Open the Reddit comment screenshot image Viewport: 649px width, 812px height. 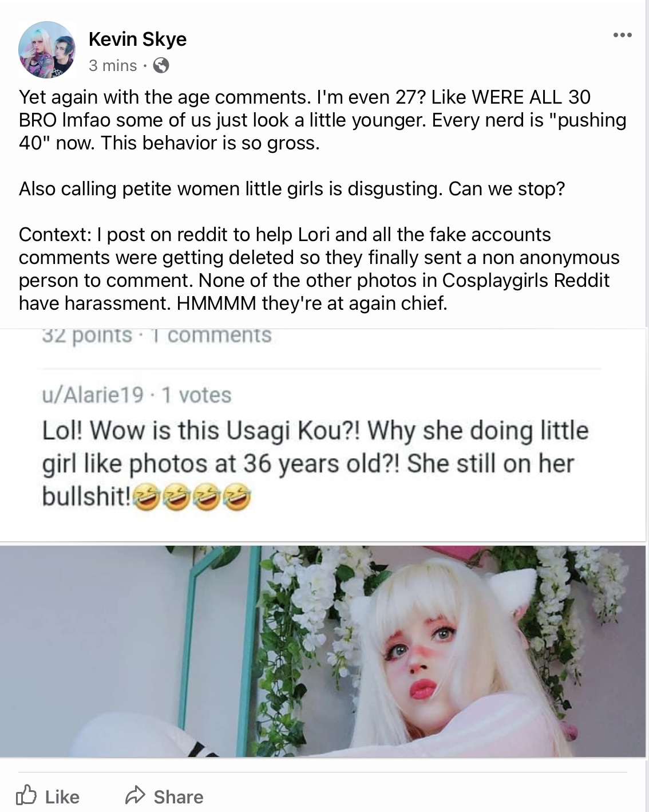pyautogui.click(x=323, y=435)
